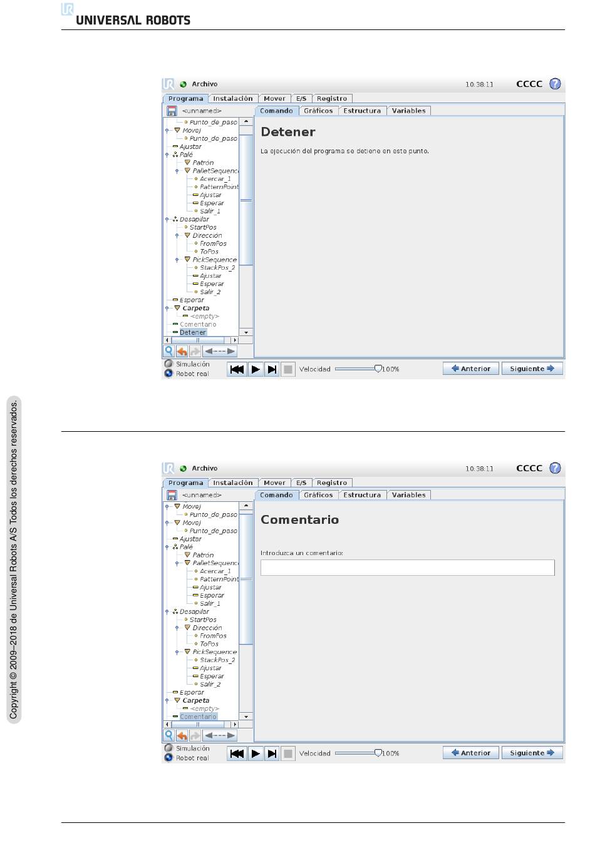Click the orange undo arrow on the Detener screen
Image resolution: width=595 pixels, height=868 pixels.
point(182,351)
